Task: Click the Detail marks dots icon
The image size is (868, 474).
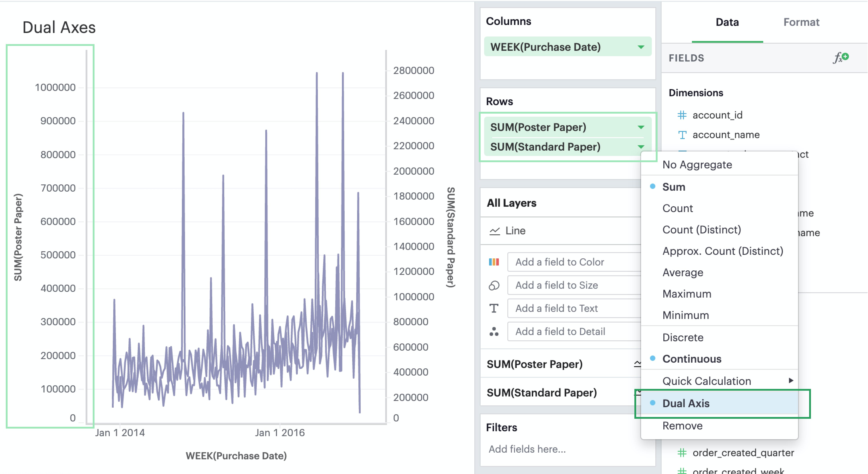Action: coord(494,332)
